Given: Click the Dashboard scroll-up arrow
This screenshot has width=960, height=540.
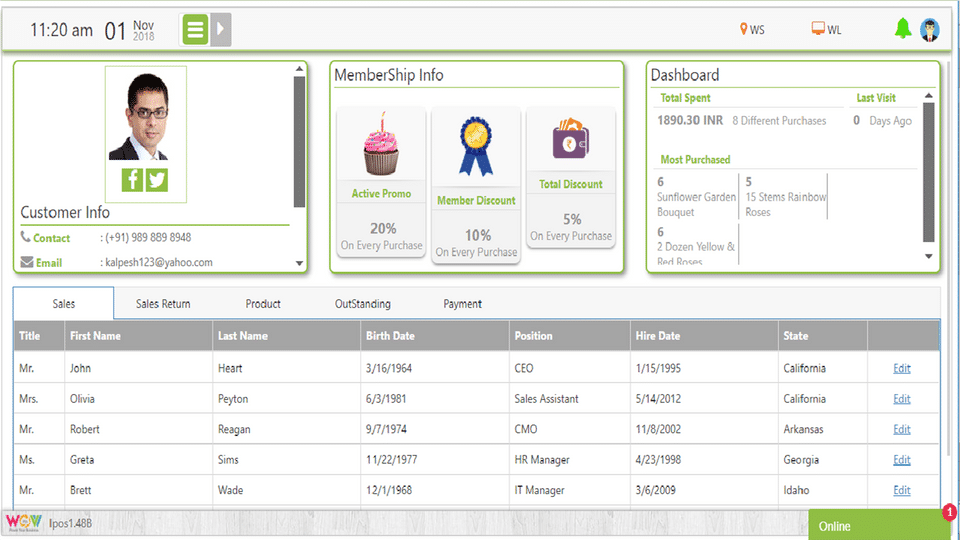Looking at the screenshot, I should pyautogui.click(x=929, y=96).
